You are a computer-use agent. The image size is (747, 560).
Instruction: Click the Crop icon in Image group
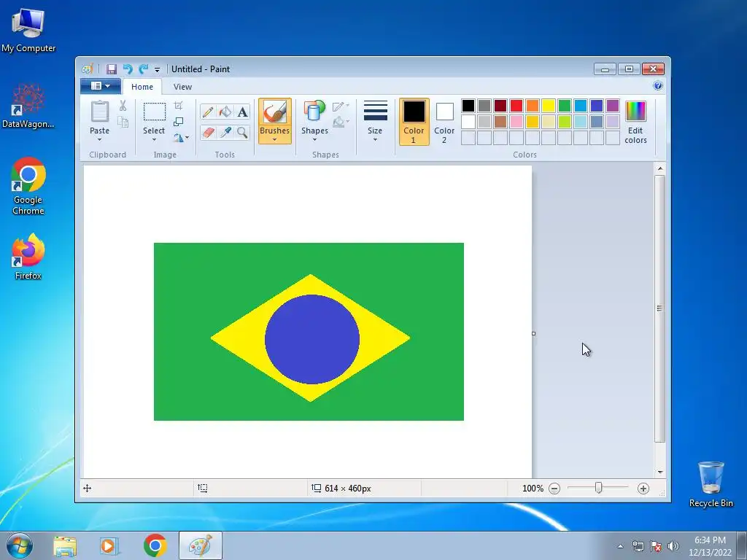pos(178,105)
